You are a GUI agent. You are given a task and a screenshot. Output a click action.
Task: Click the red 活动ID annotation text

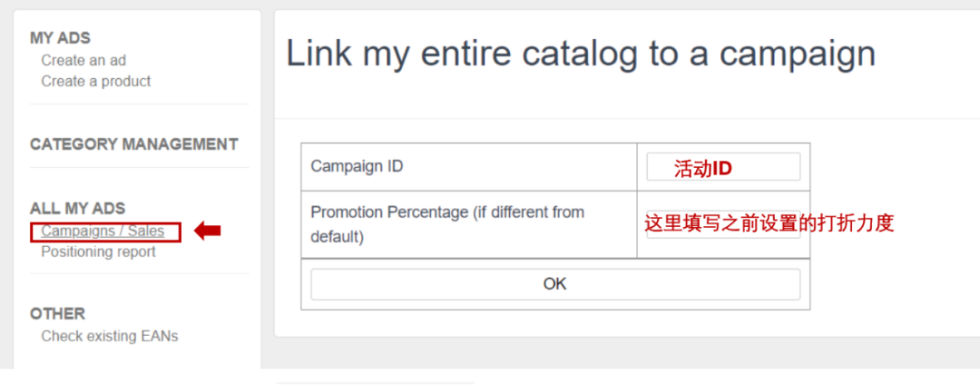tap(702, 169)
